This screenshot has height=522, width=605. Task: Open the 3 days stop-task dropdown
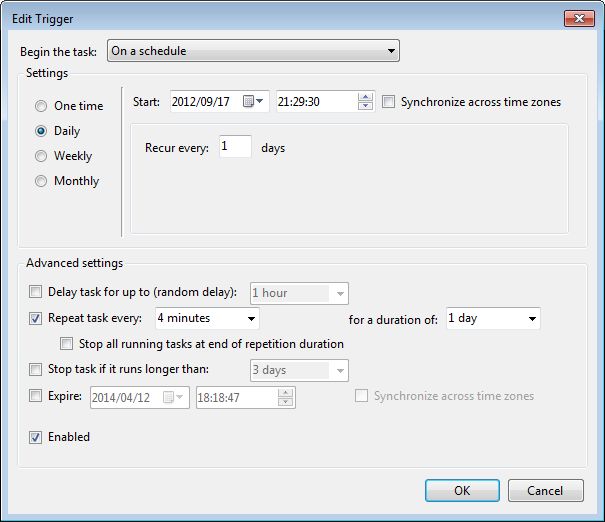[299, 370]
